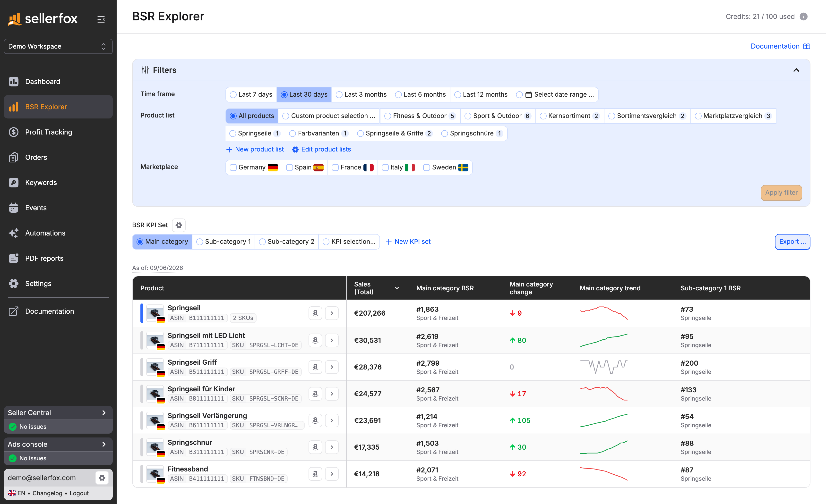Select the Fitness & Outdoor product list
This screenshot has width=826, height=504.
click(420, 116)
